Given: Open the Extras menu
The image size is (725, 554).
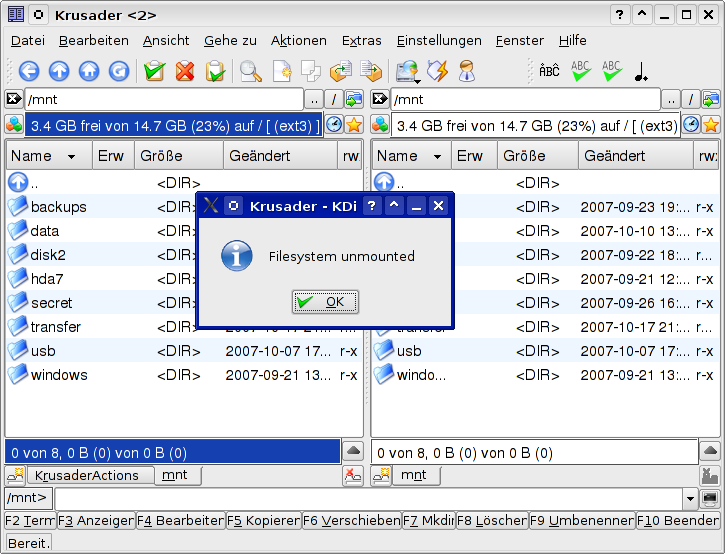Looking at the screenshot, I should [x=362, y=41].
